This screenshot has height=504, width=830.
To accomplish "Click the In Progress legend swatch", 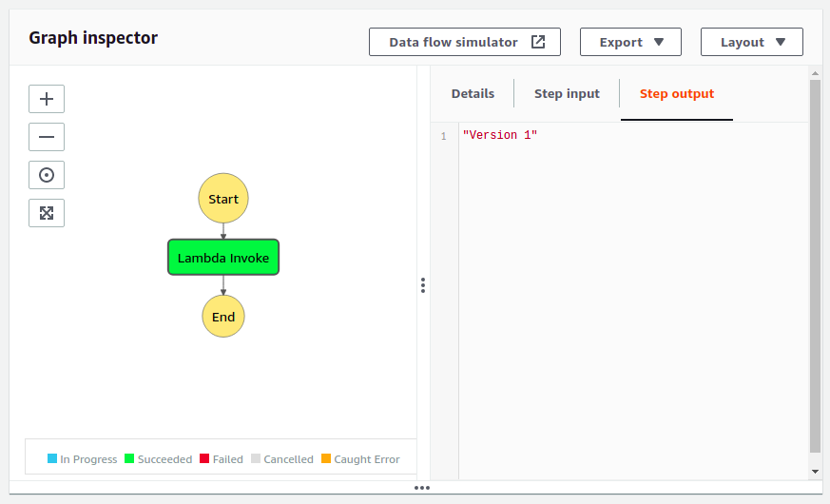I will click(52, 458).
